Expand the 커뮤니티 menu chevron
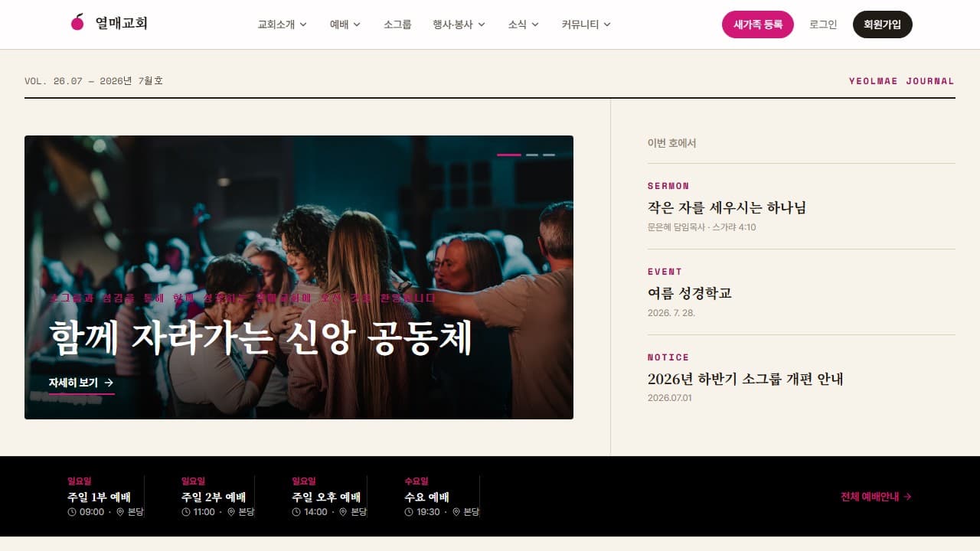Image resolution: width=980 pixels, height=551 pixels. (607, 24)
